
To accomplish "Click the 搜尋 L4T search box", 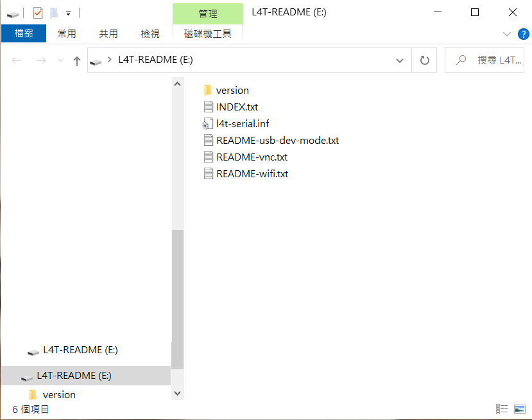I will click(485, 60).
